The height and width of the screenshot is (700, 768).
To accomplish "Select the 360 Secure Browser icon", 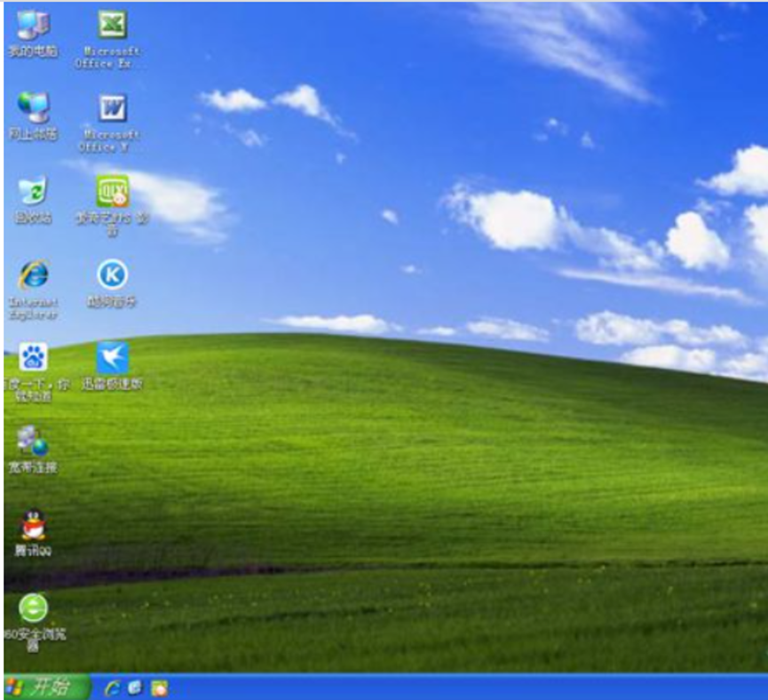I will tap(33, 609).
